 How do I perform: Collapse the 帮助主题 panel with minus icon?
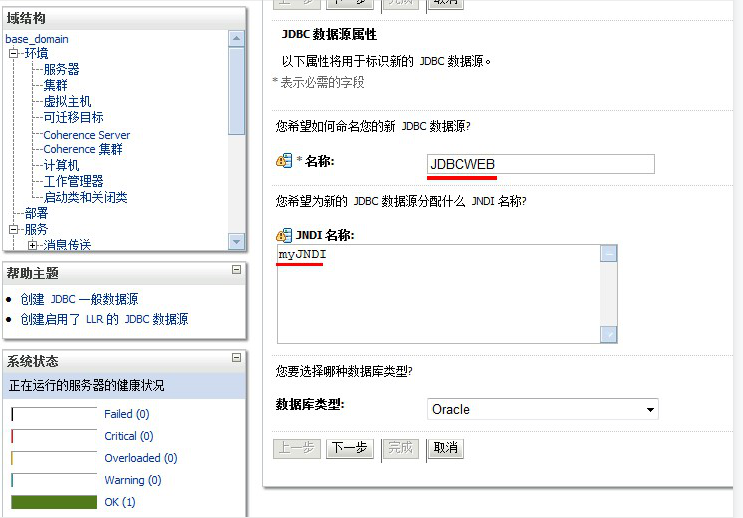click(x=236, y=270)
